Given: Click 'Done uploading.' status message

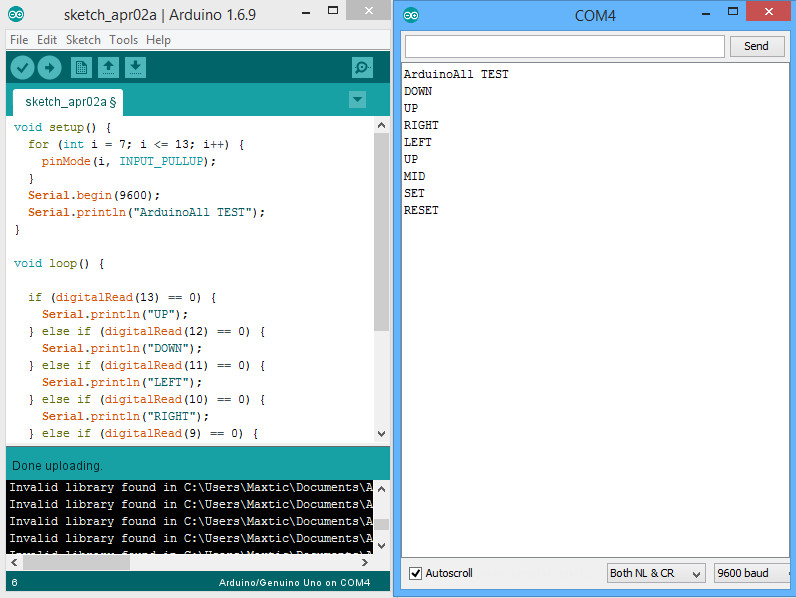Looking at the screenshot, I should click(x=57, y=466).
